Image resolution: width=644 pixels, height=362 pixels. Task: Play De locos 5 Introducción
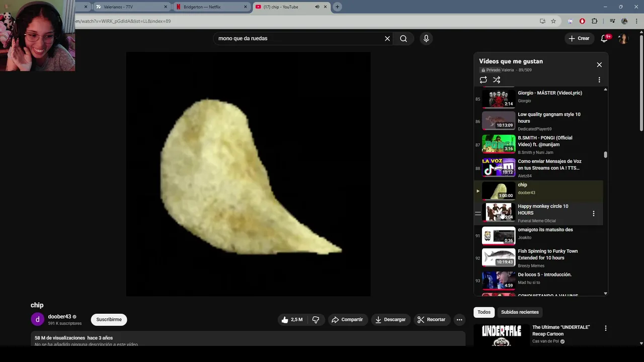click(538, 280)
